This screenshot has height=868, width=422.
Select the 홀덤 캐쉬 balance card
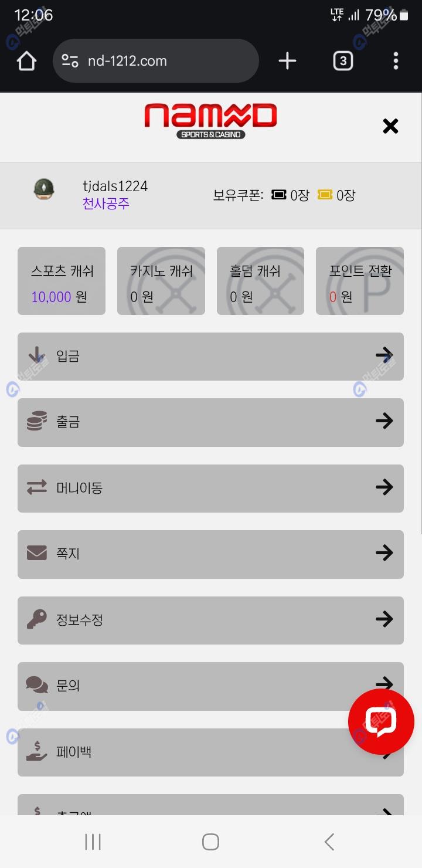260,281
